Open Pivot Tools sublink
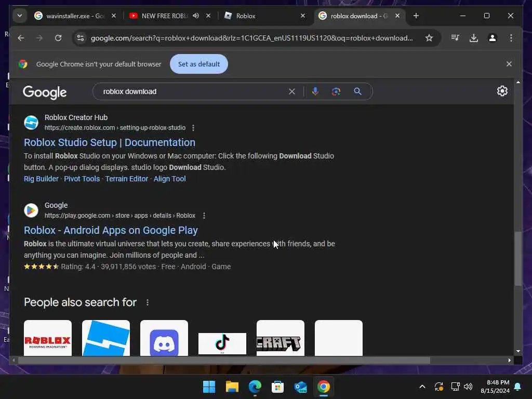The image size is (532, 399). [82, 179]
